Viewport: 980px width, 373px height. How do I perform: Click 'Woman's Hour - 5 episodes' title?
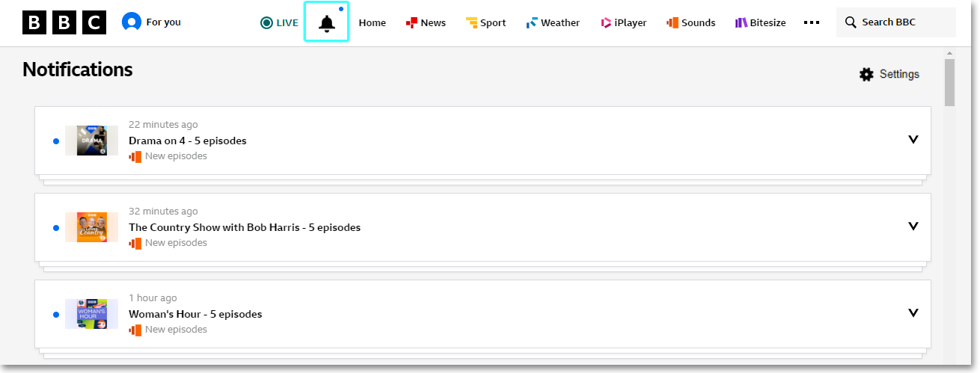click(x=195, y=314)
